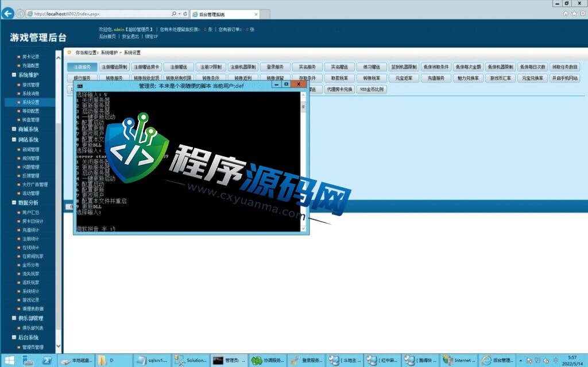Screen dimensions: 588x367
Task: Open the Windows Start button
Action: (x=9, y=360)
